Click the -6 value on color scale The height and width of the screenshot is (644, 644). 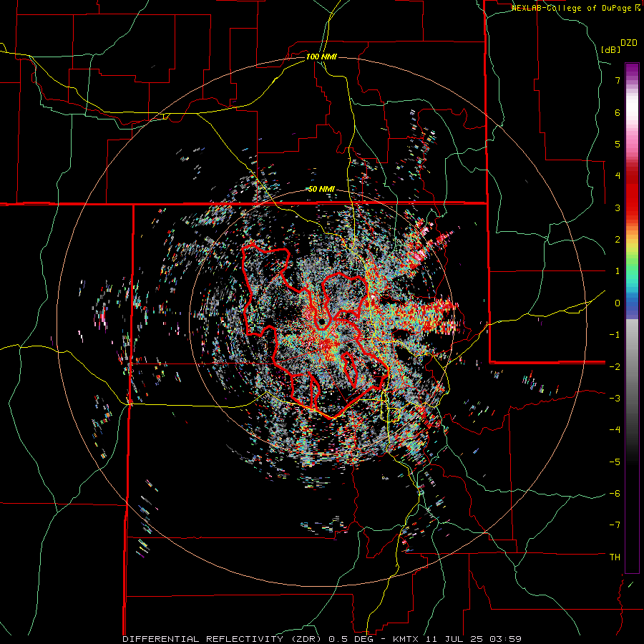pos(615,494)
